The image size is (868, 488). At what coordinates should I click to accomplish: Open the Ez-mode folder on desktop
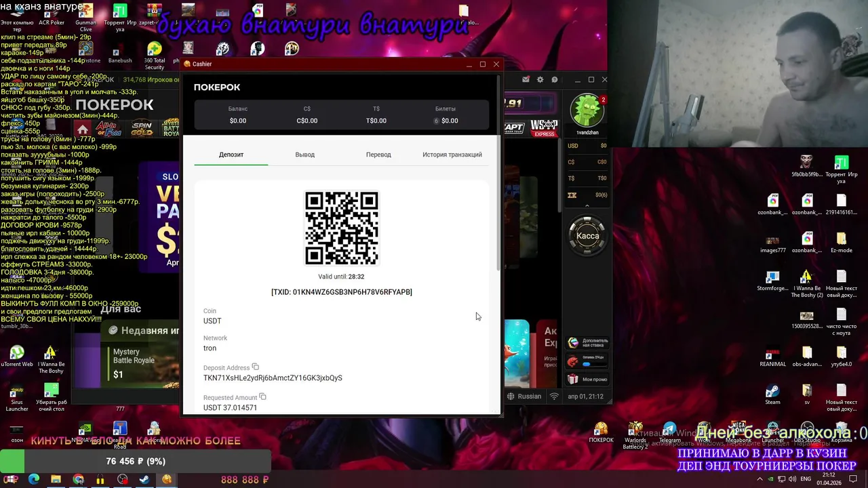click(841, 243)
